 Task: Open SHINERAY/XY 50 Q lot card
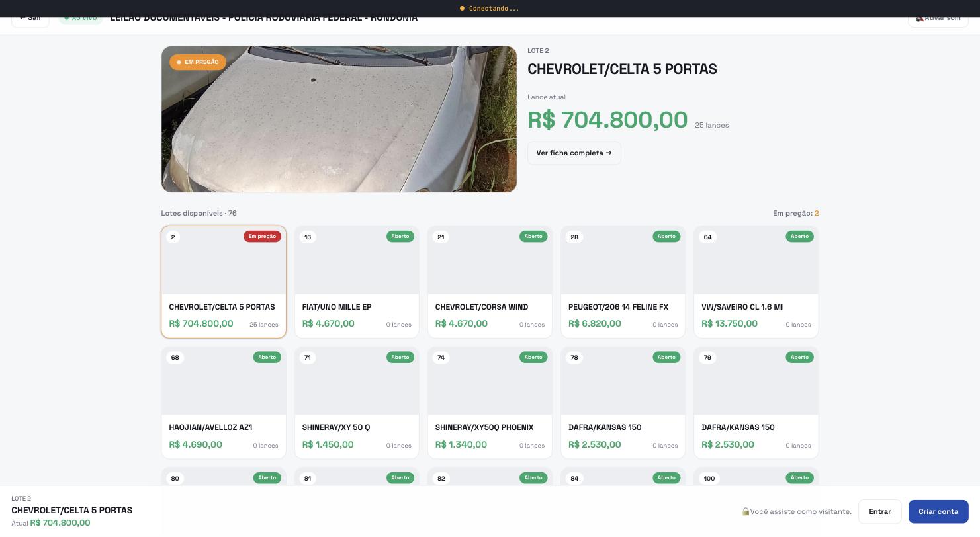pyautogui.click(x=357, y=403)
